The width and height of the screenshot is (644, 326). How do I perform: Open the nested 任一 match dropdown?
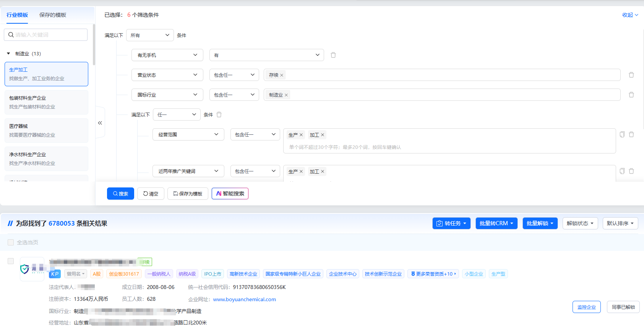(x=177, y=115)
